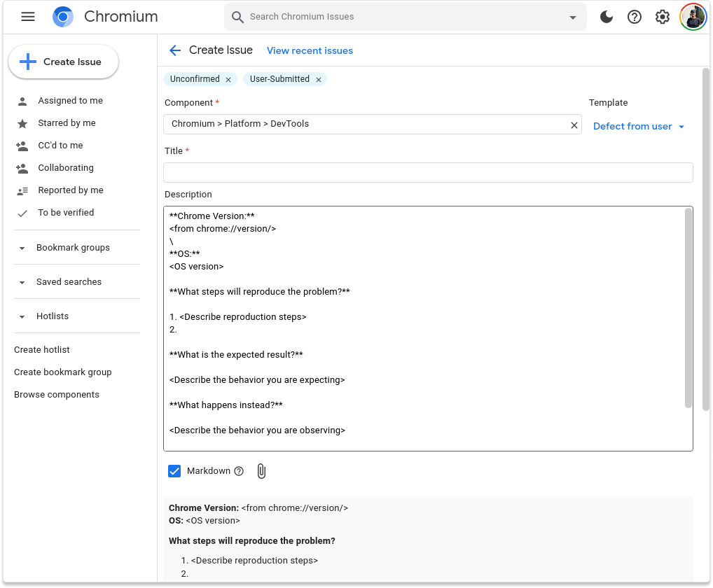
Task: Open the help question mark icon
Action: click(x=635, y=17)
